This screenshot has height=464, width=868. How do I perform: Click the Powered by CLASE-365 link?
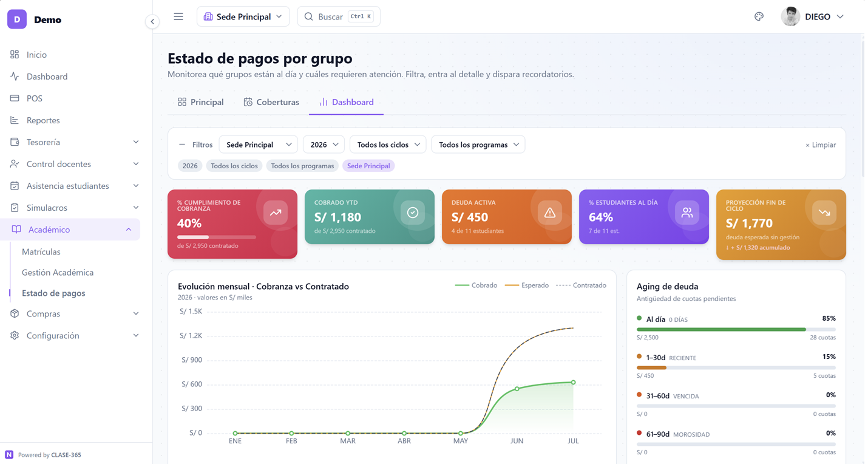49,454
